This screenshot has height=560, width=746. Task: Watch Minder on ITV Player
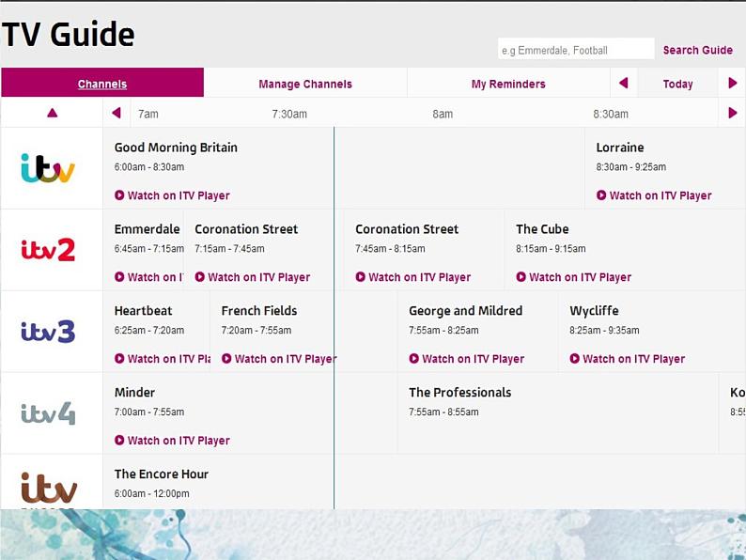tap(172, 441)
